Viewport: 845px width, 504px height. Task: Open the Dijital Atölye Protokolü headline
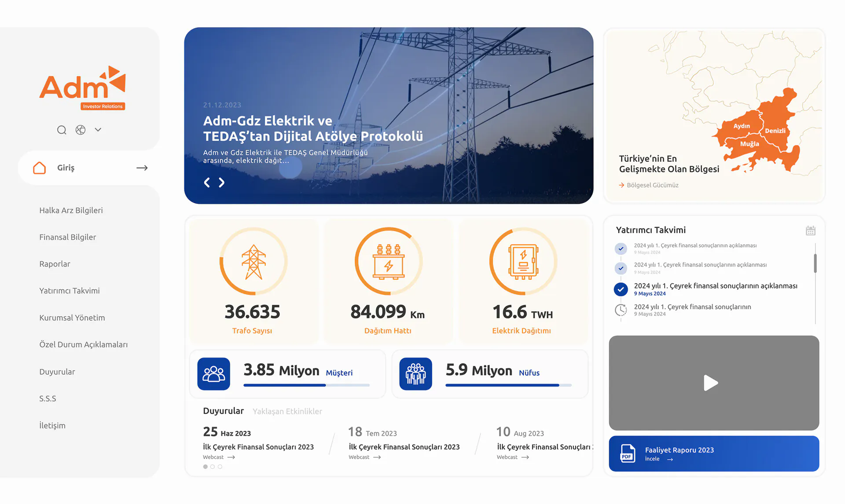[313, 128]
